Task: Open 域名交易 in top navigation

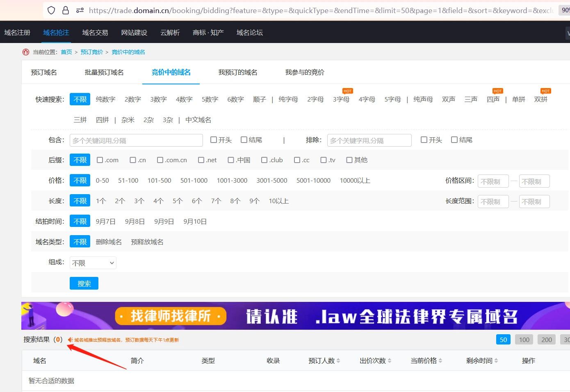Action: [95, 32]
